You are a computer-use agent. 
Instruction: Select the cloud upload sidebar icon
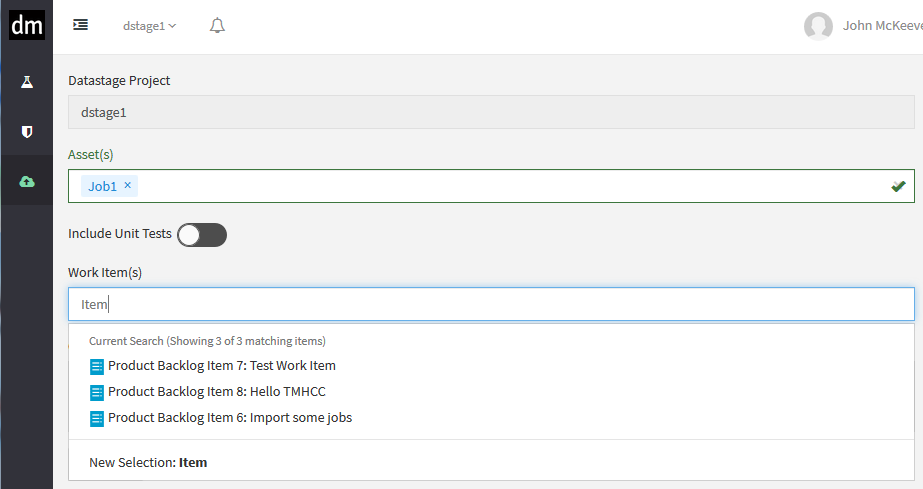(x=27, y=181)
